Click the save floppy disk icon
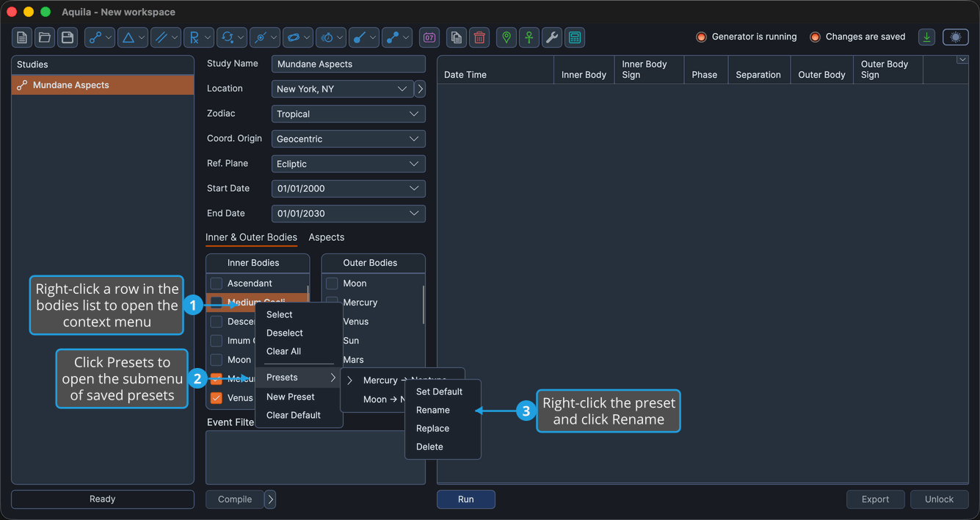 coord(68,37)
